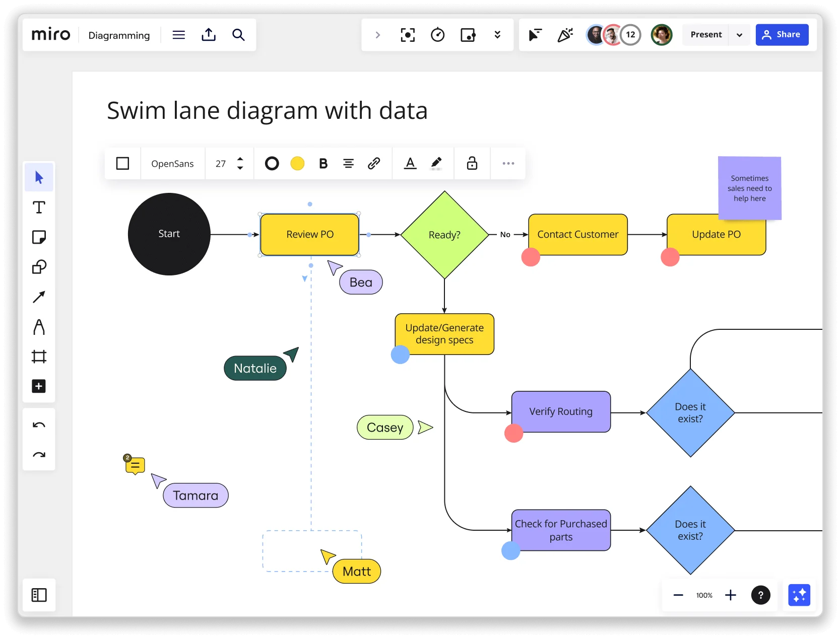The width and height of the screenshot is (840, 638).
Task: Click the red dot on Verify Routing
Action: click(513, 433)
